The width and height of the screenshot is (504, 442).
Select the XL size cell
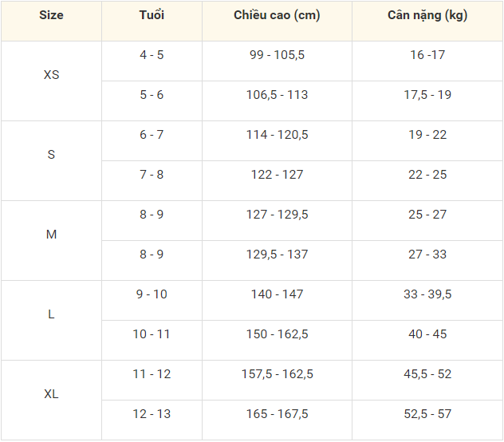[x=51, y=394]
